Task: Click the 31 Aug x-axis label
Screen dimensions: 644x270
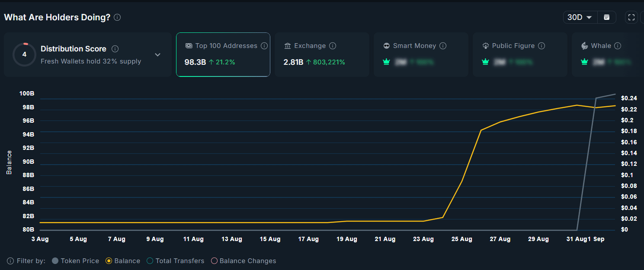Action: [x=577, y=239]
